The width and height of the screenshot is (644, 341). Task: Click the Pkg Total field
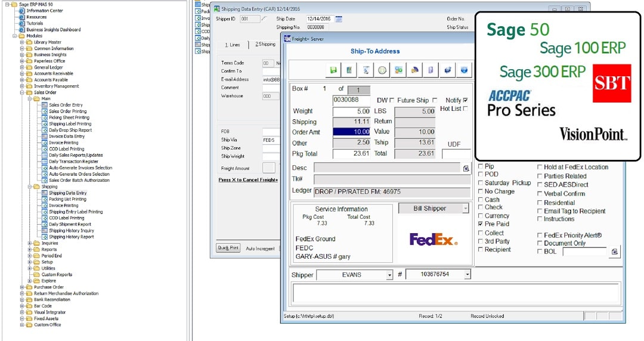tap(352, 154)
